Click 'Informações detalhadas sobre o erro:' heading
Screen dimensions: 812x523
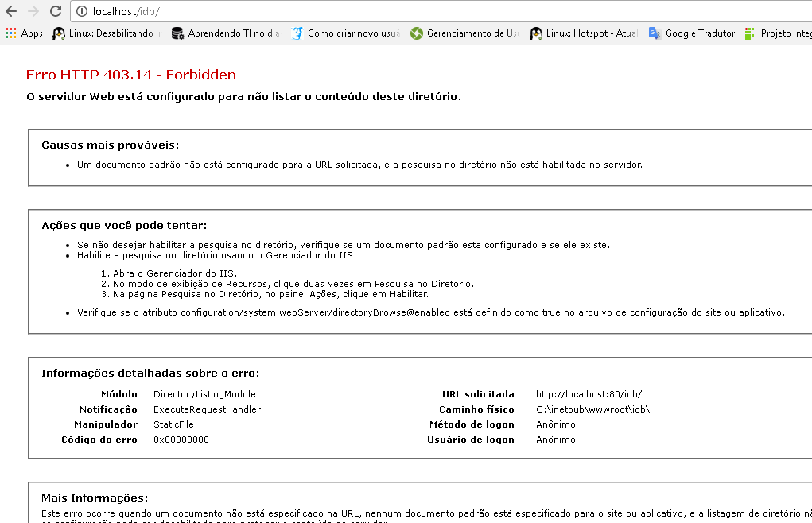[150, 374]
